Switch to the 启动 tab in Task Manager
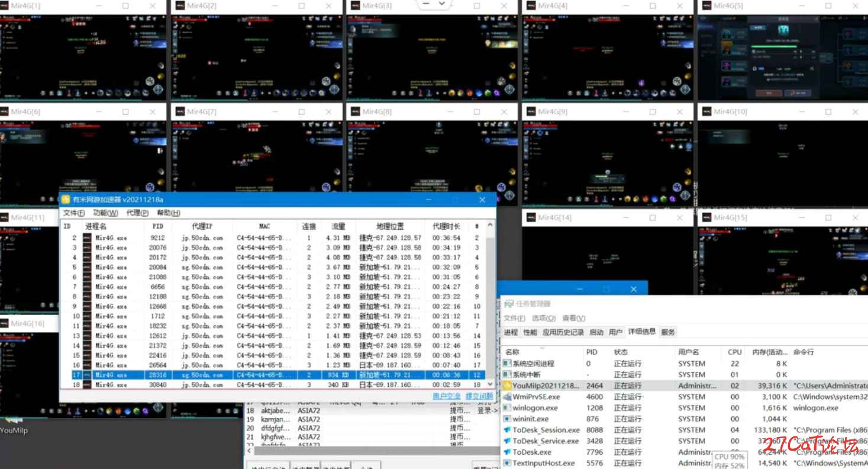Viewport: 868px width, 469px height. [x=596, y=332]
